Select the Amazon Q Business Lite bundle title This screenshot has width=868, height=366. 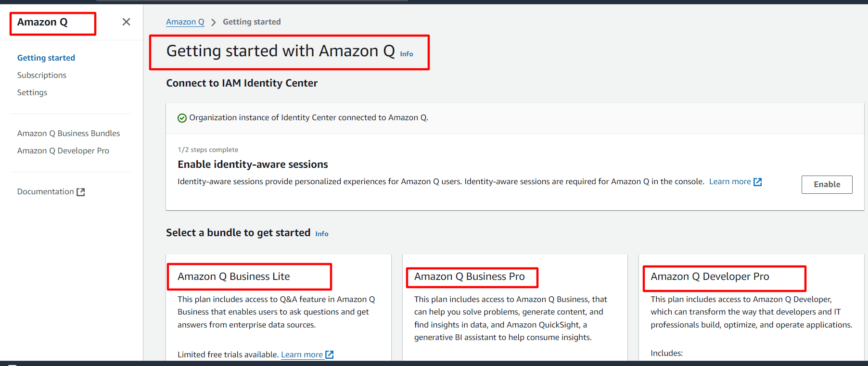pyautogui.click(x=234, y=277)
